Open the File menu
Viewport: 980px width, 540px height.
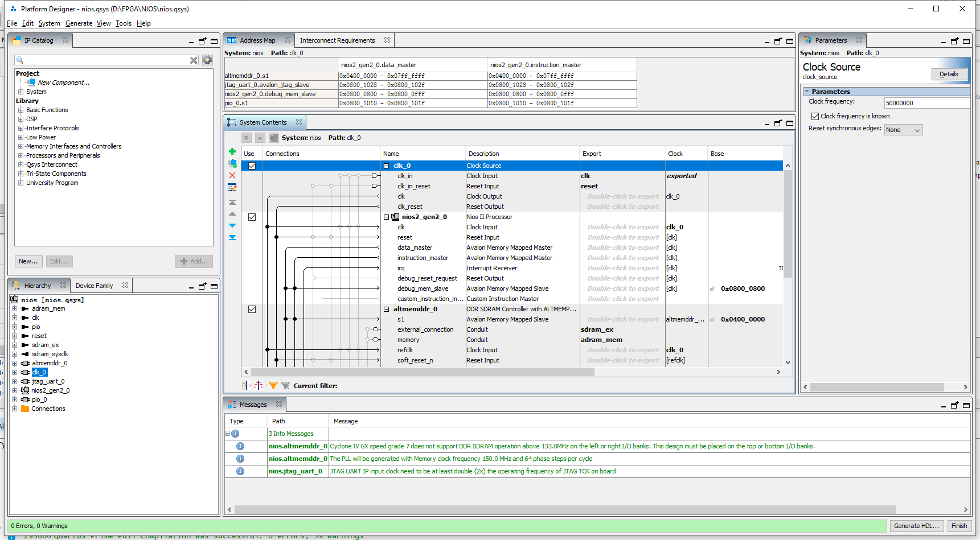tap(12, 23)
